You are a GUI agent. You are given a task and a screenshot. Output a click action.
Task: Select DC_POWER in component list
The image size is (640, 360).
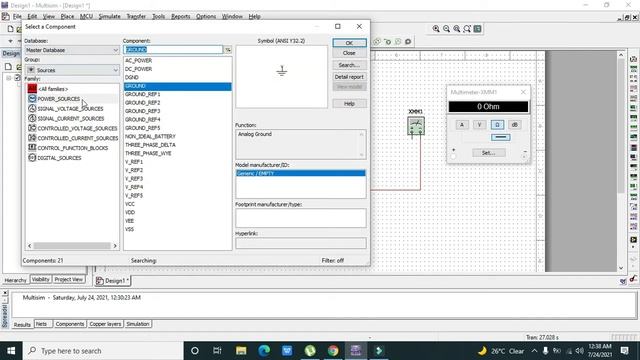pyautogui.click(x=138, y=69)
